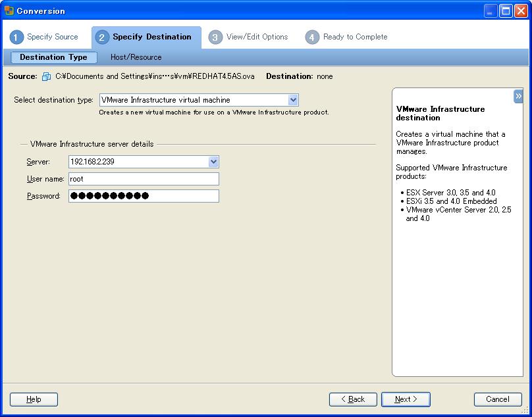Minimize the Conversion window
The height and width of the screenshot is (417, 532).
tap(490, 11)
